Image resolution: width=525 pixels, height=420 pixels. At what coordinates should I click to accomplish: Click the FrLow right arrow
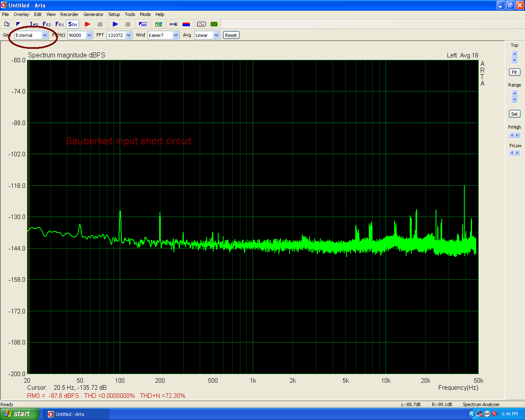pyautogui.click(x=517, y=153)
